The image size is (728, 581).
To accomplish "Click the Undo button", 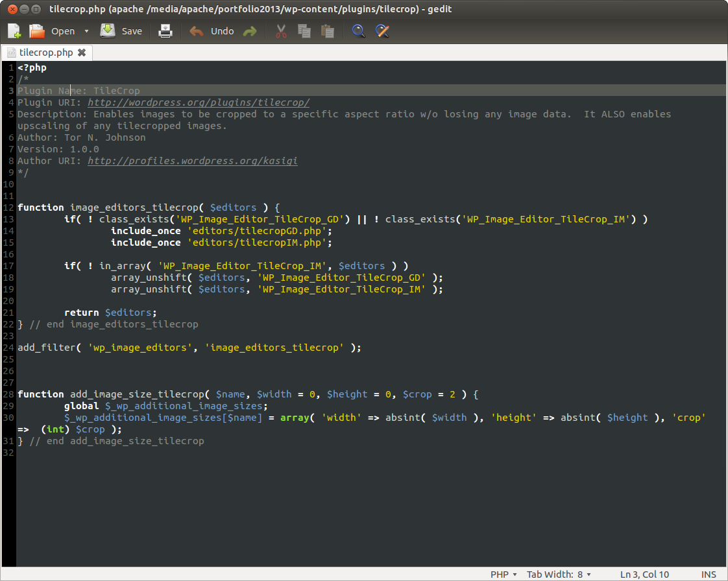I will [x=212, y=31].
